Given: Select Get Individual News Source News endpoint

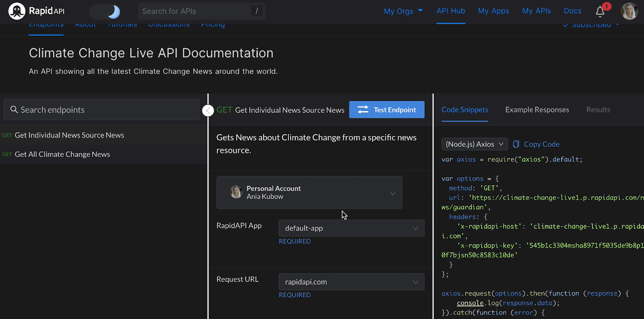Looking at the screenshot, I should (104, 135).
